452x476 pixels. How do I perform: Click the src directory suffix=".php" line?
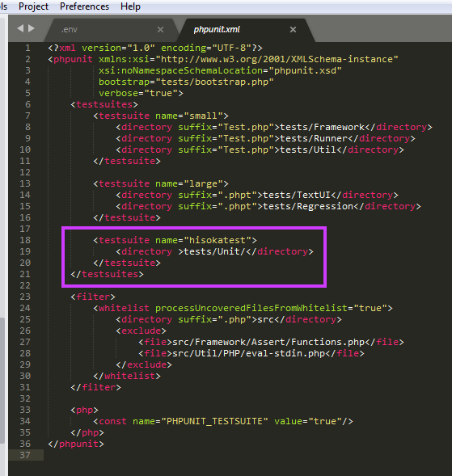tap(229, 319)
